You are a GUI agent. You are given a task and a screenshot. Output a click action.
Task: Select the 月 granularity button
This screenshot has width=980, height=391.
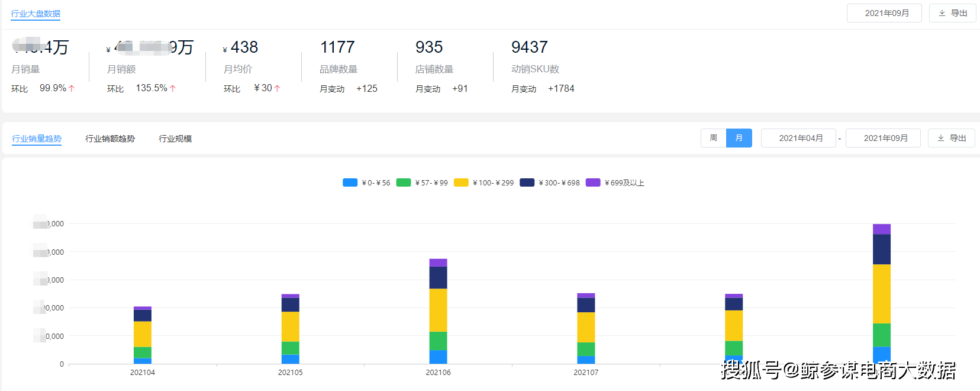click(x=739, y=138)
